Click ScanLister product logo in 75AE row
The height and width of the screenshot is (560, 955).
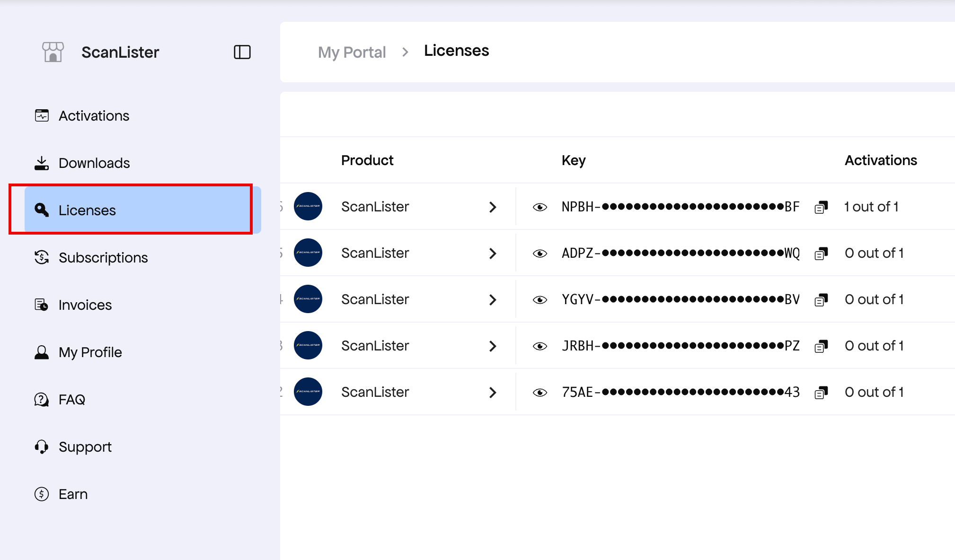click(308, 392)
